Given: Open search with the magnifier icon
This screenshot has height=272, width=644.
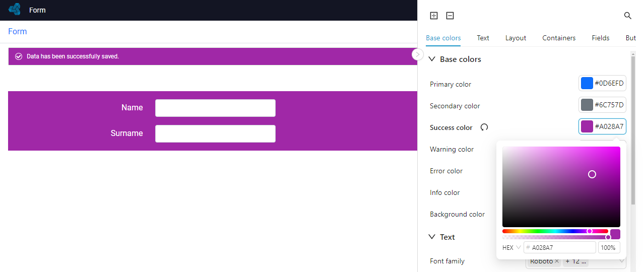Looking at the screenshot, I should click(628, 16).
